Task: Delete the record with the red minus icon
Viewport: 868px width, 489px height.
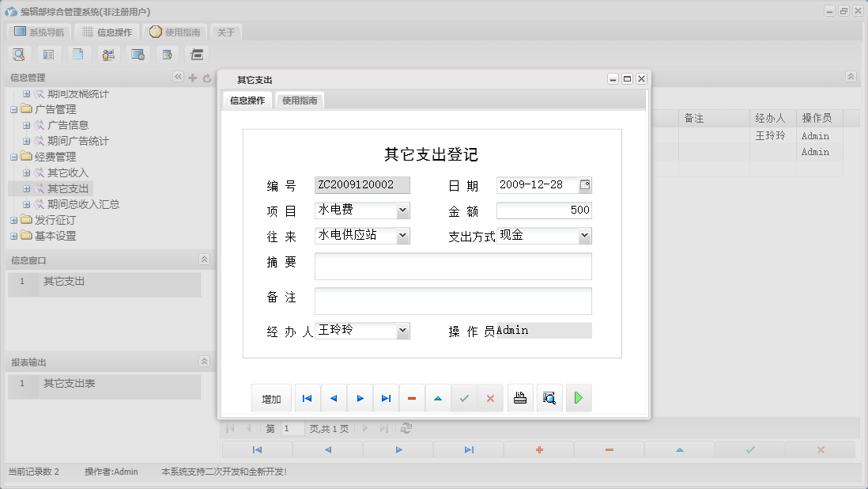Action: (412, 398)
